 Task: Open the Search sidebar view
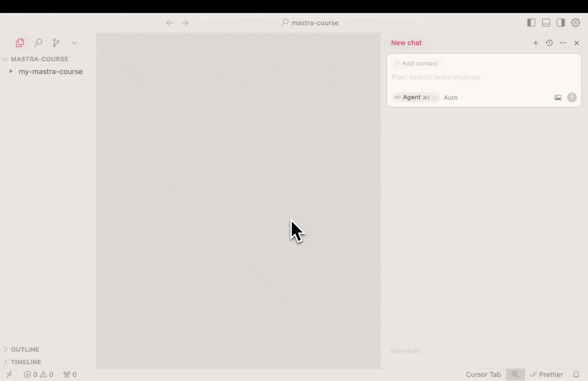(38, 43)
